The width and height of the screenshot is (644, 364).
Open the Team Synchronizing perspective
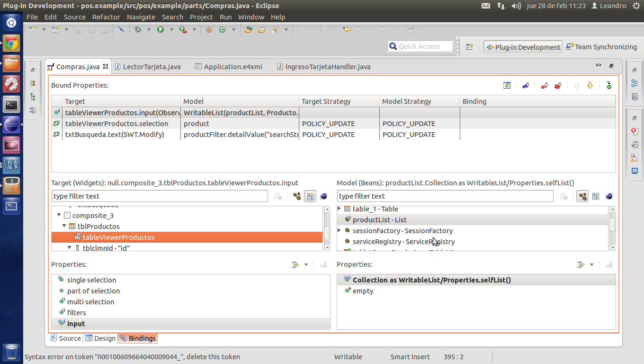(x=601, y=47)
